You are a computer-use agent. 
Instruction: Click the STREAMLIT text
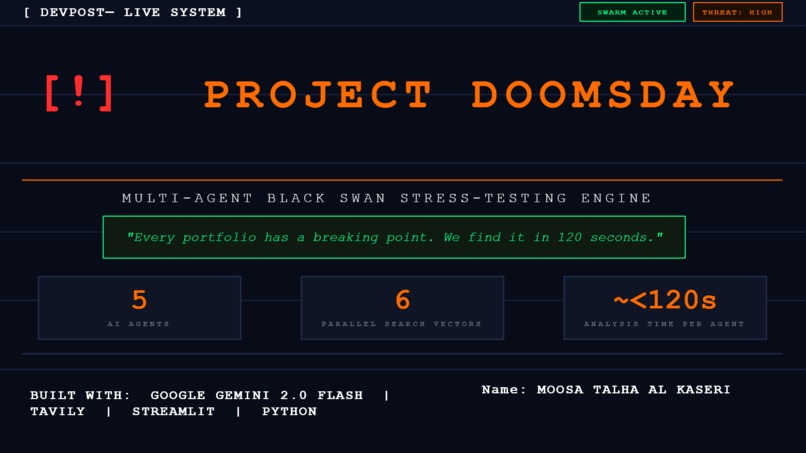(173, 411)
